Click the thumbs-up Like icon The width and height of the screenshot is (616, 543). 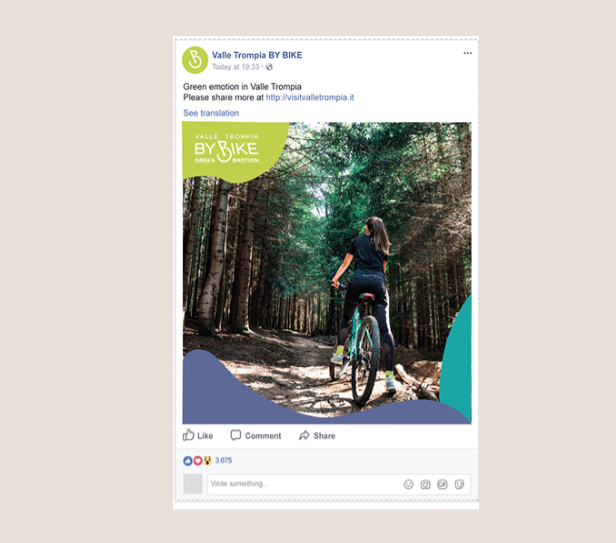(189, 435)
